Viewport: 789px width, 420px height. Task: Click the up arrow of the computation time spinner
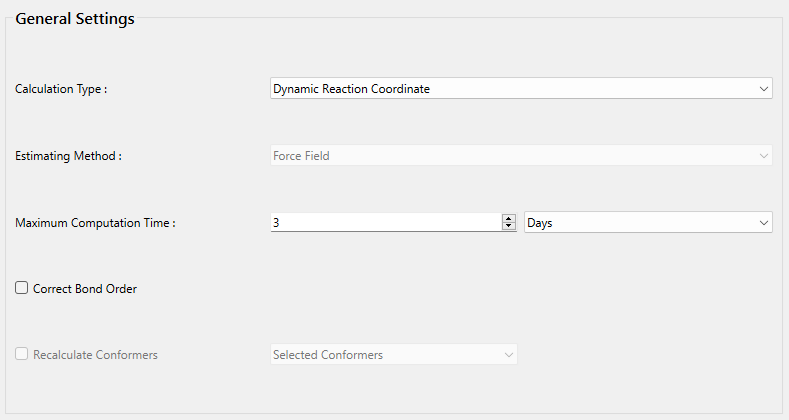point(509,218)
